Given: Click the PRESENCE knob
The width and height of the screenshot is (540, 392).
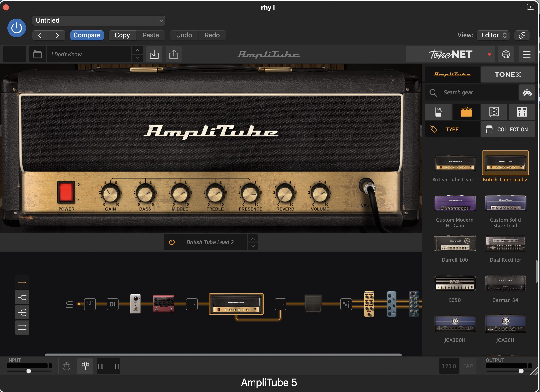Looking at the screenshot, I should tap(250, 194).
